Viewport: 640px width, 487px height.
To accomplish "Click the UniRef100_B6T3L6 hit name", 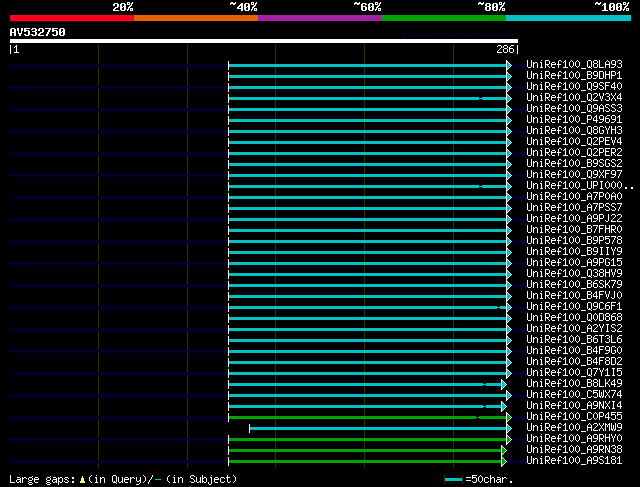I will point(574,340).
